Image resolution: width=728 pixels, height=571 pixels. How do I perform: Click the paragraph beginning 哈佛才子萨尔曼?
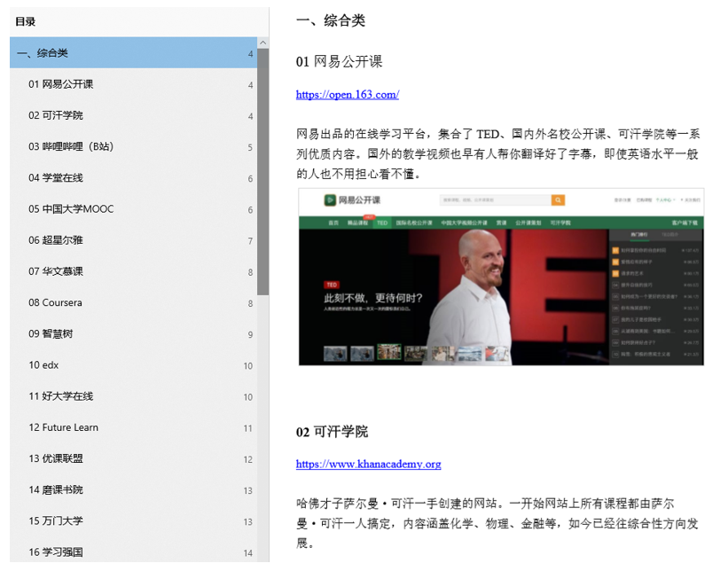497,523
